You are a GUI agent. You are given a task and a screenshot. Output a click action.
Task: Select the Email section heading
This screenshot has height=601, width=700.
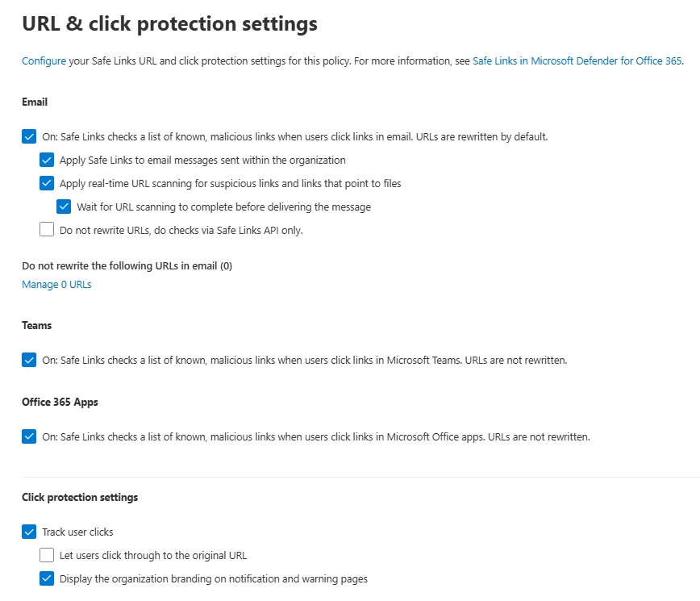coord(35,102)
